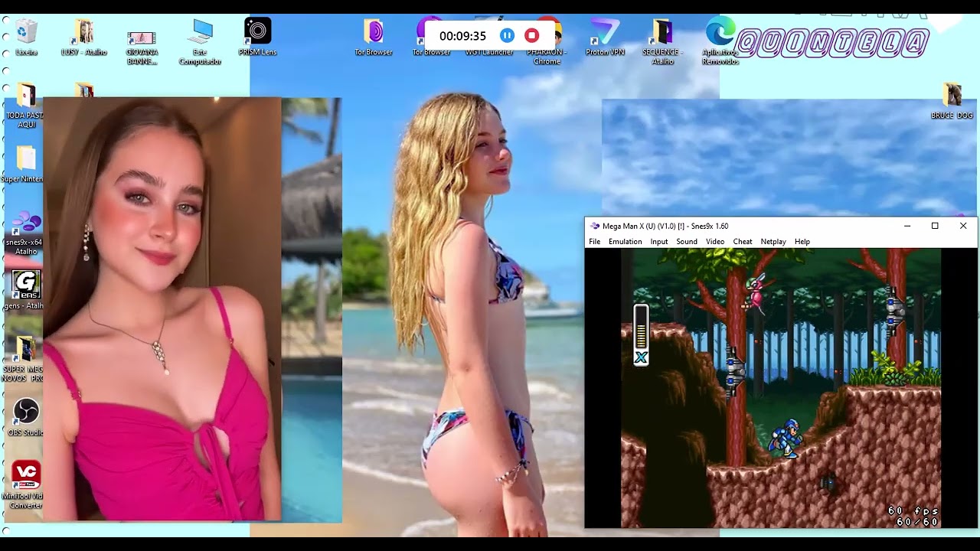Open Input menu in Snes9x
Viewport: 980px width, 551px height.
[659, 242]
